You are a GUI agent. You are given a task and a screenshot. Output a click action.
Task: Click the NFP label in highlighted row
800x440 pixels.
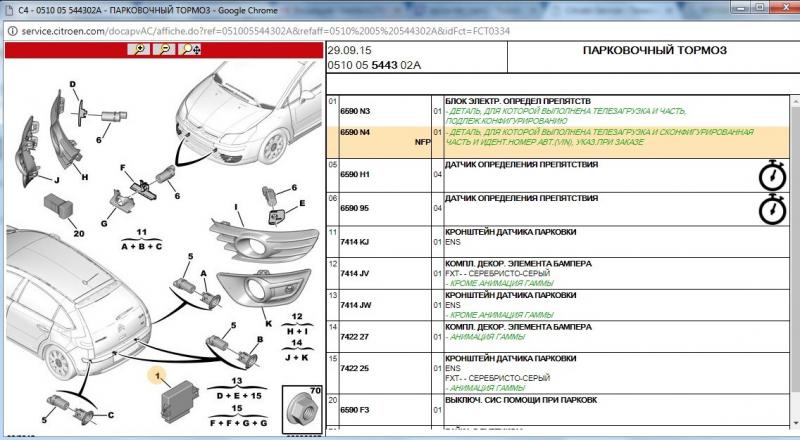422,142
